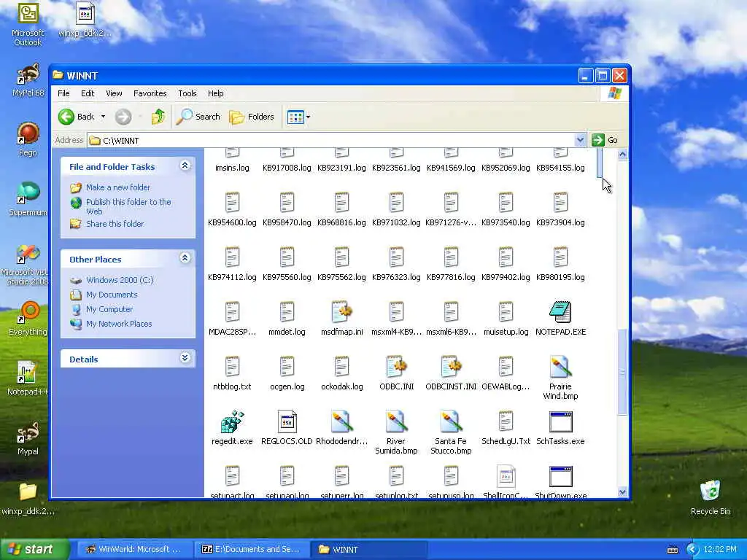
Task: Open Notepad++ desktop shortcut
Action: pos(28,378)
